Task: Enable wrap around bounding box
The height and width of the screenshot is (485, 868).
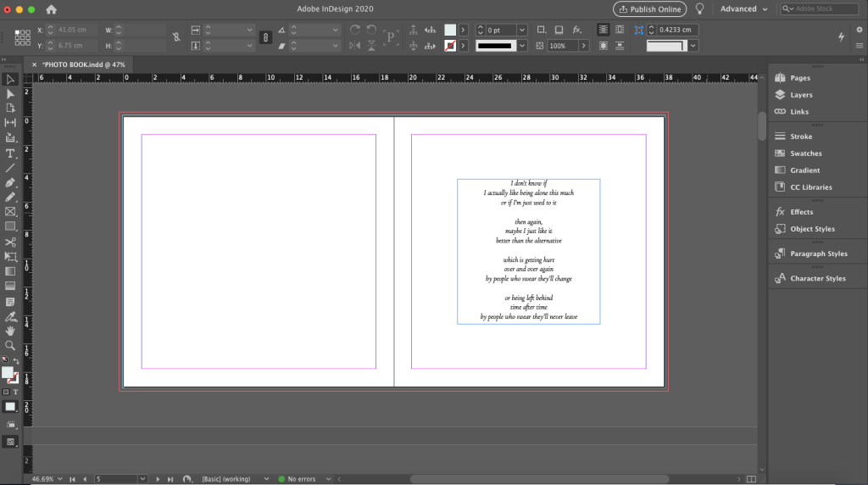Action: coord(620,30)
